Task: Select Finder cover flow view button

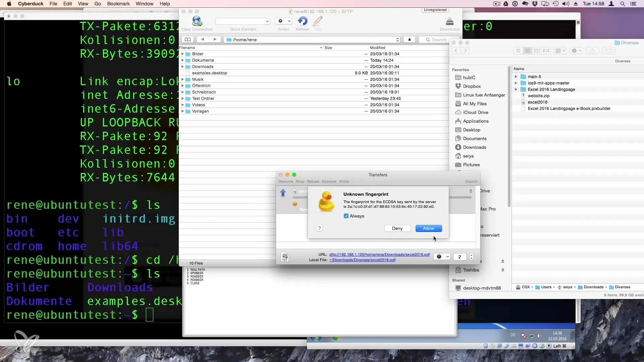Action: (x=546, y=51)
